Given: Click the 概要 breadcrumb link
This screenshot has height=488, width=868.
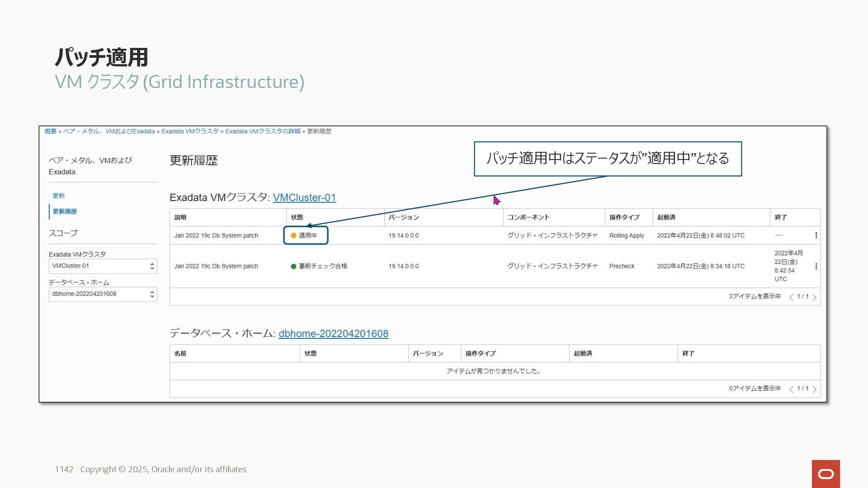Looking at the screenshot, I should (x=50, y=131).
